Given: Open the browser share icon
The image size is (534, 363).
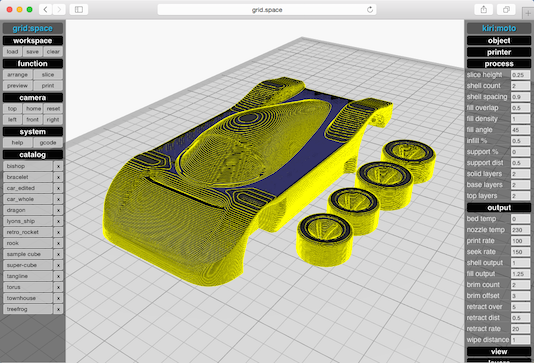Looking at the screenshot, I should pyautogui.click(x=484, y=10).
